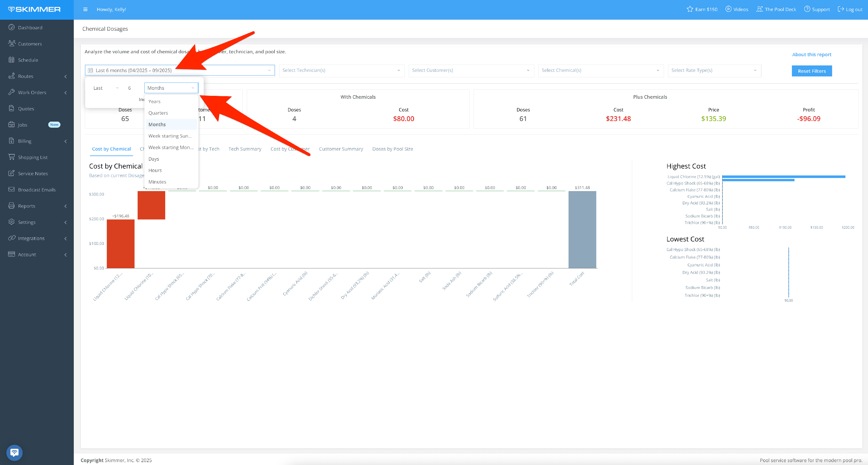Open the chat support bubble icon

(x=14, y=452)
